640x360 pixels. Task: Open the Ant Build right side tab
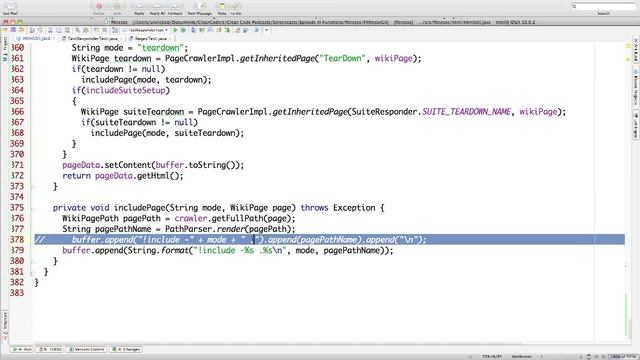(636, 50)
